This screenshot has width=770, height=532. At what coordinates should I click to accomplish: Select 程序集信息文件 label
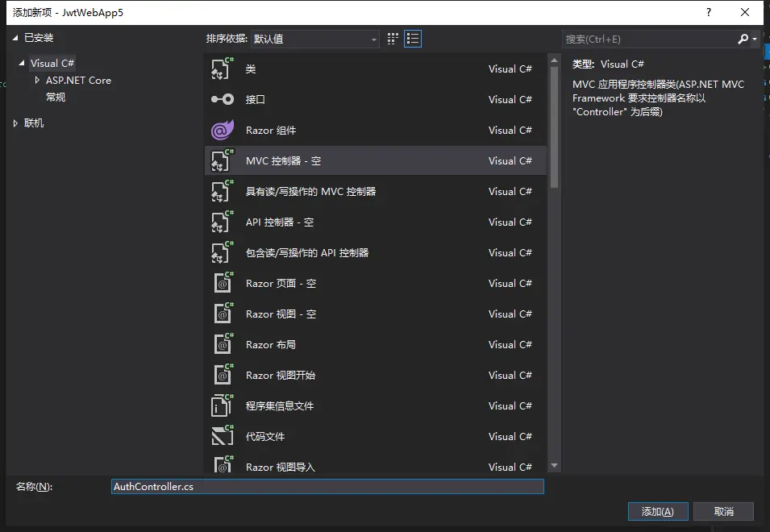280,406
